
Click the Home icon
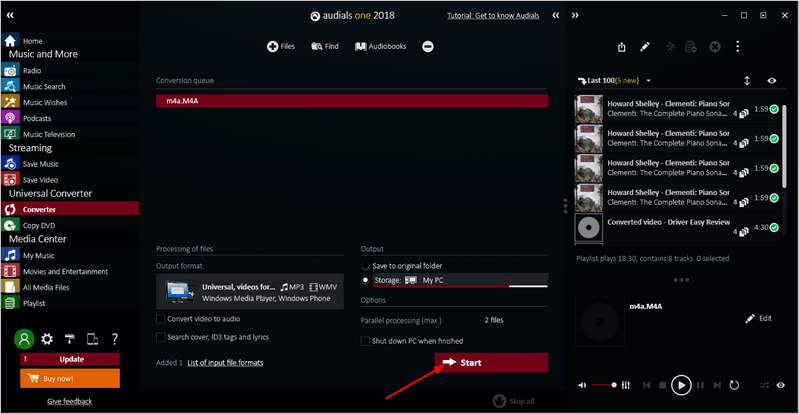point(10,40)
